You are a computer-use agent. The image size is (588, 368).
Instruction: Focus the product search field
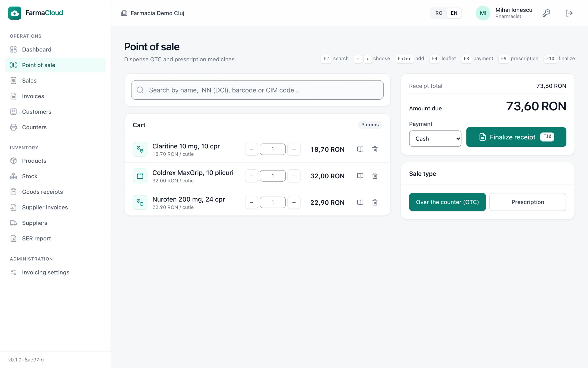[257, 90]
